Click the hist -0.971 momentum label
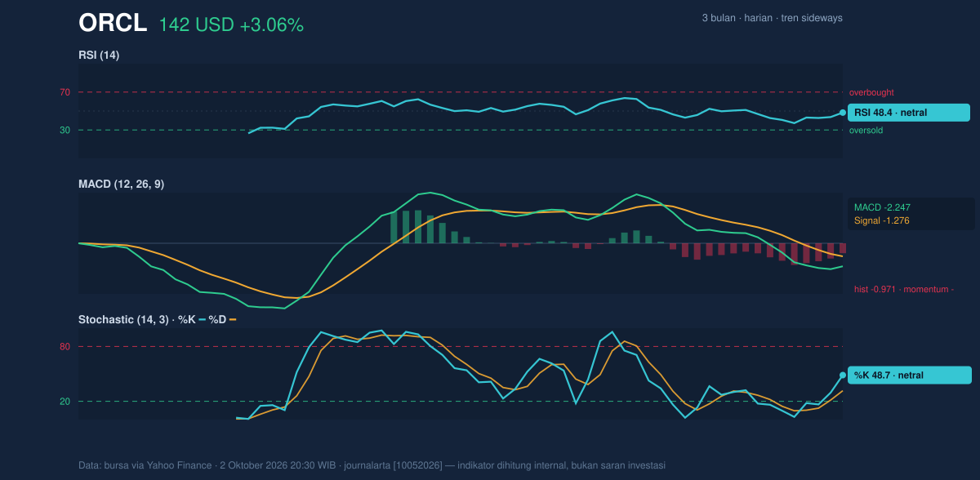980x480 pixels. [x=904, y=289]
